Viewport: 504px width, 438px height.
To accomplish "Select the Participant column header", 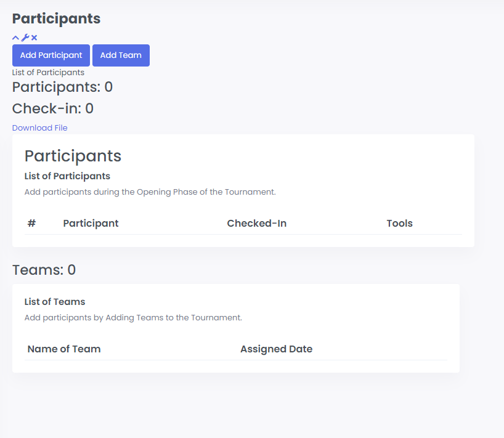I will click(x=91, y=223).
